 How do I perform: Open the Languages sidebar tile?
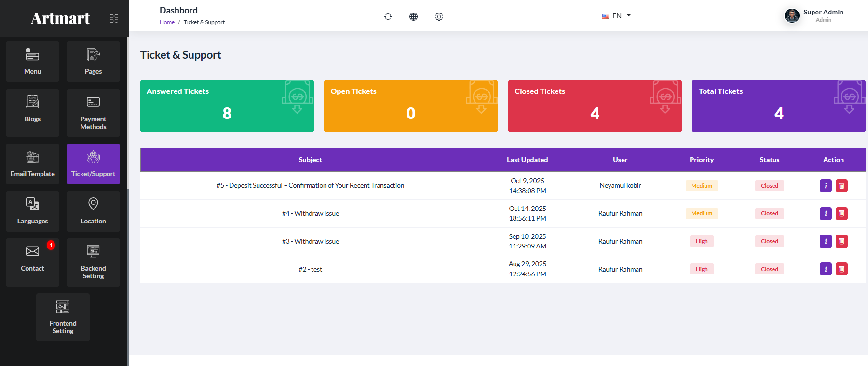click(x=32, y=211)
